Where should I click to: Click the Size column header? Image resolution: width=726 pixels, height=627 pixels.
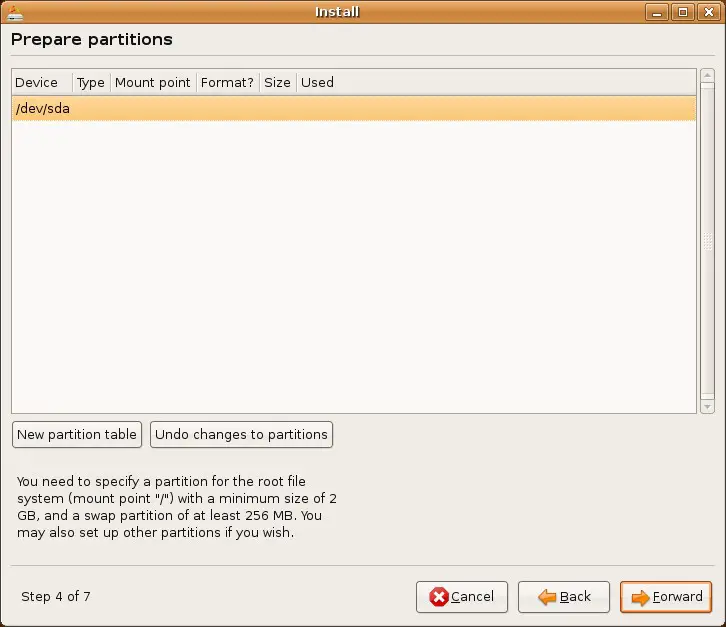tap(278, 82)
